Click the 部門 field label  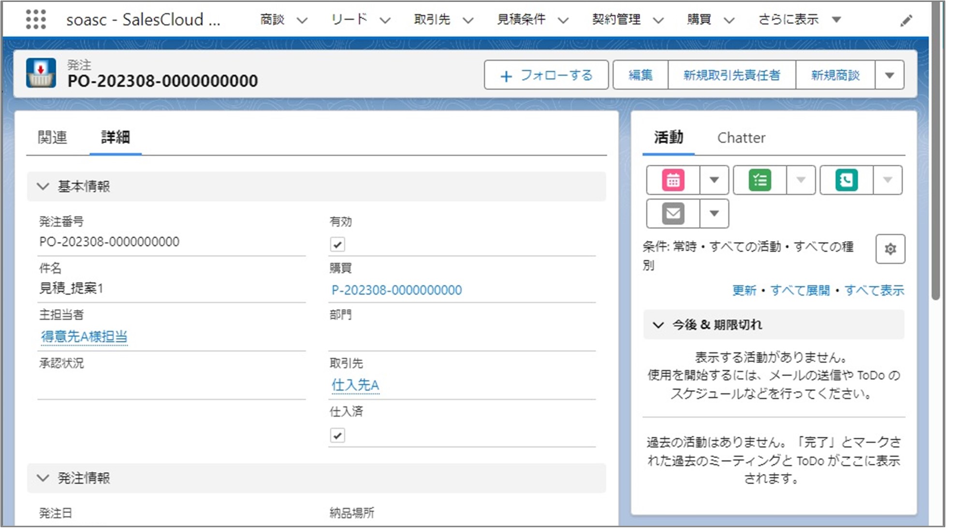point(341,315)
